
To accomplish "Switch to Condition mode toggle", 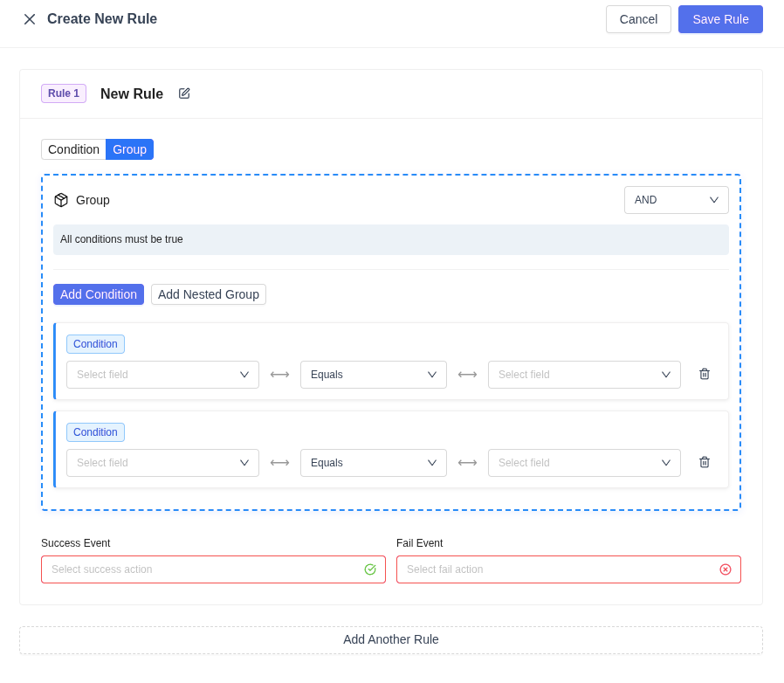I will point(73,149).
